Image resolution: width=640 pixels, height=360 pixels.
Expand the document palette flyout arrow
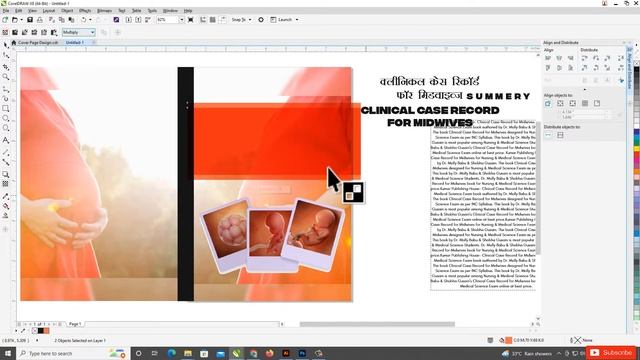point(16,331)
